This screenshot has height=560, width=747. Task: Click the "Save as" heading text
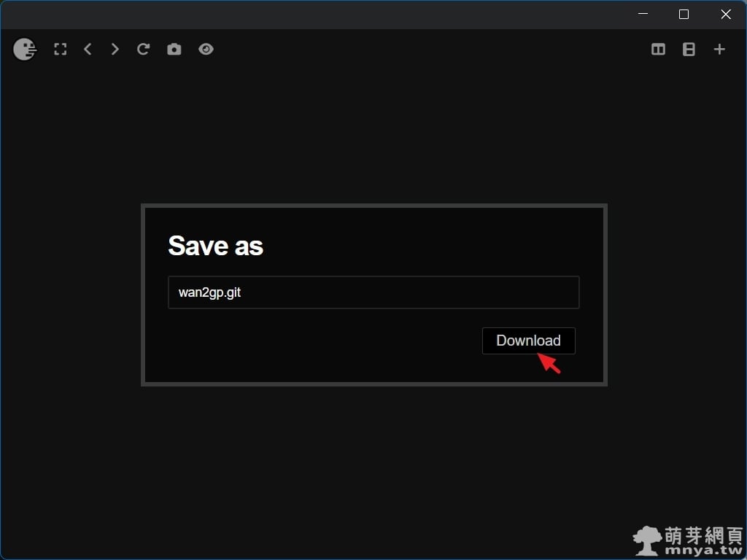pos(215,246)
